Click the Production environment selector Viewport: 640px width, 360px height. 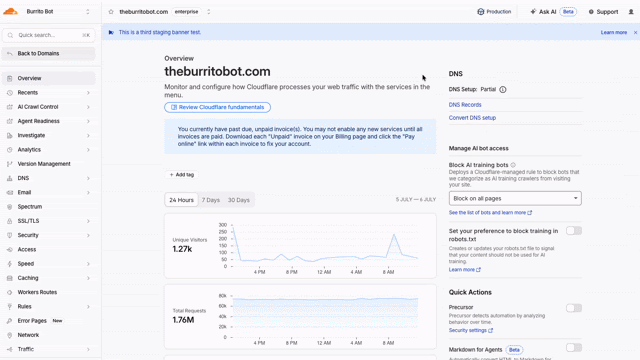tap(494, 12)
